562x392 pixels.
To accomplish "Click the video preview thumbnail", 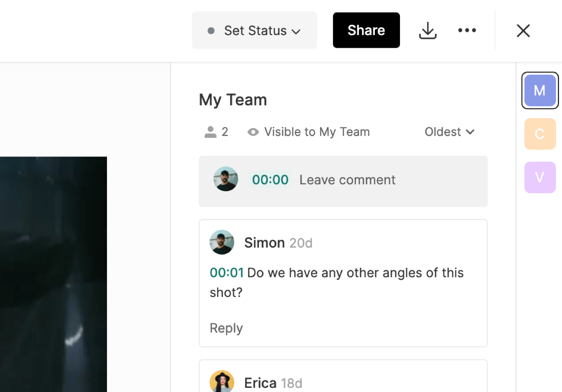I will 53,274.
